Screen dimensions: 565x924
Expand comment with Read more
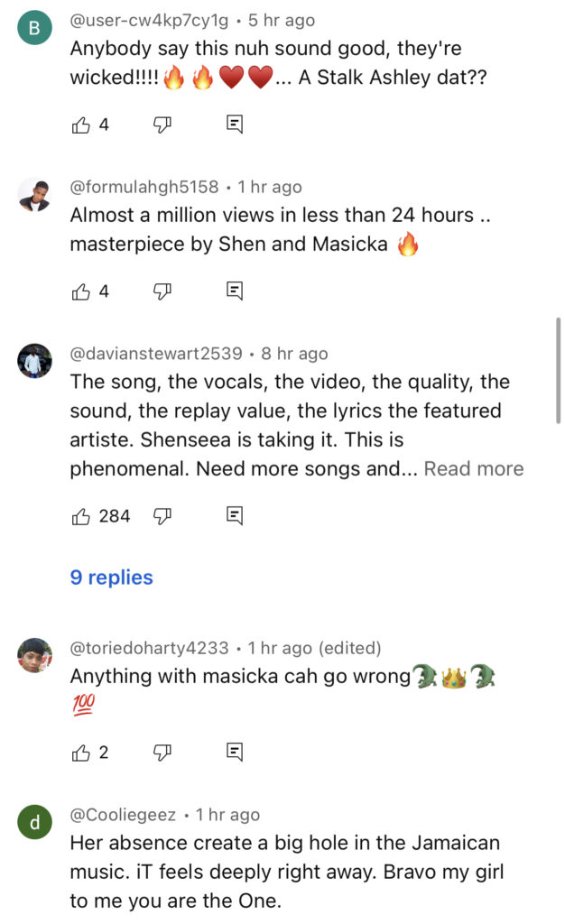473,469
